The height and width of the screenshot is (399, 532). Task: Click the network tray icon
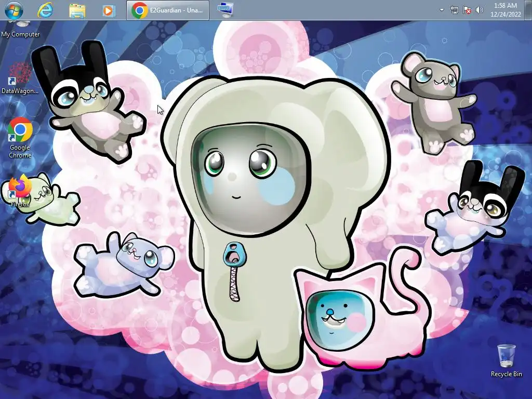pos(454,10)
